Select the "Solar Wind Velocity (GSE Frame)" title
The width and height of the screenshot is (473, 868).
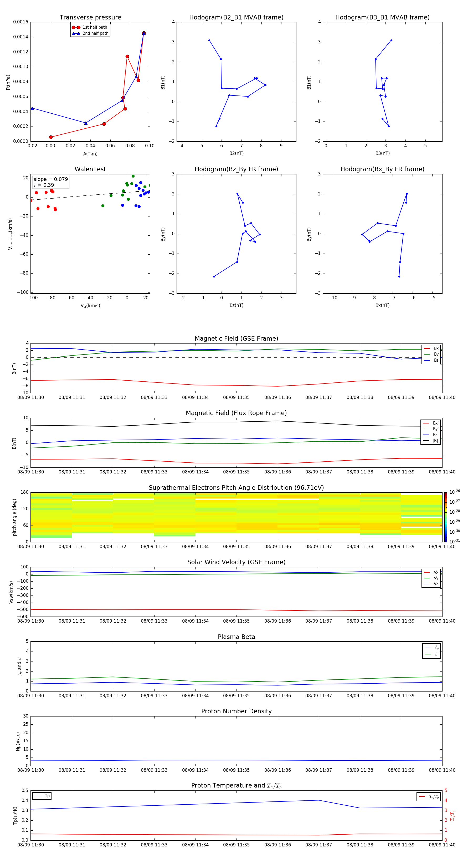[236, 562]
